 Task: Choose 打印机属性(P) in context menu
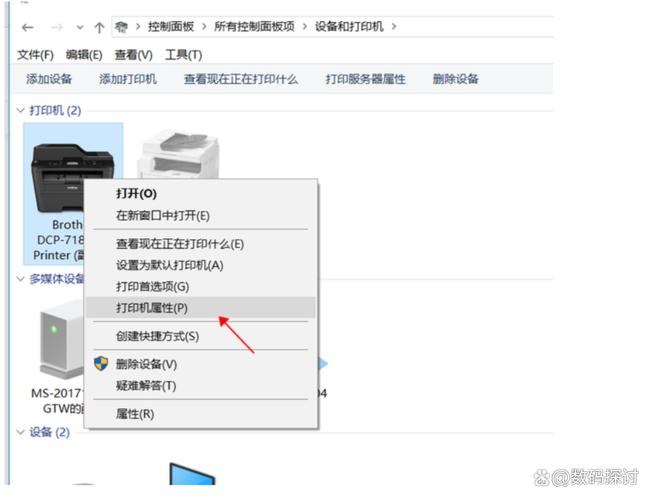pos(200,308)
